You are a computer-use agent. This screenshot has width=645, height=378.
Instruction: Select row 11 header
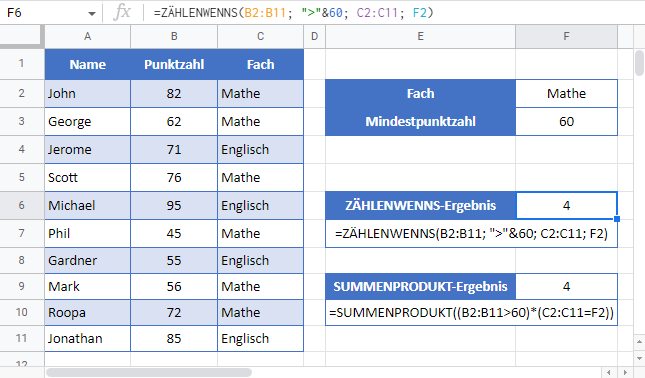(x=21, y=338)
